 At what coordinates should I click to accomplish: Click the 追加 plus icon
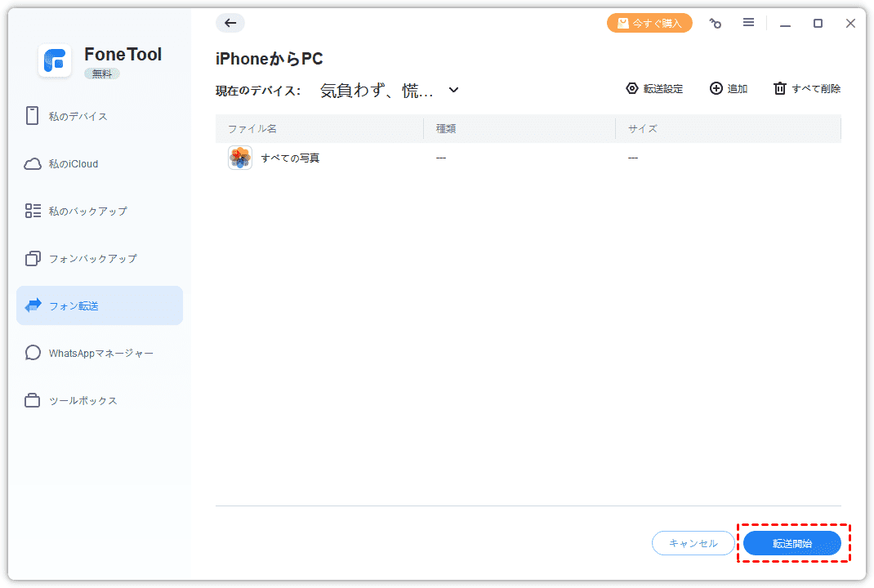pos(716,88)
